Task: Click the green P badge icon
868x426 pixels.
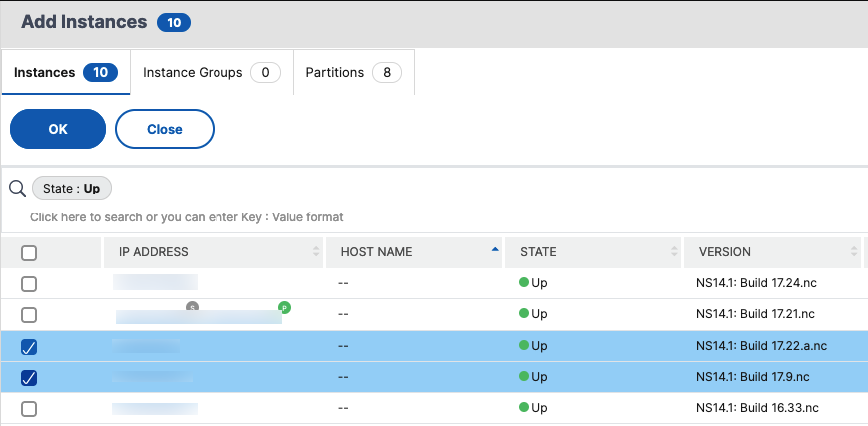Action: click(x=284, y=307)
